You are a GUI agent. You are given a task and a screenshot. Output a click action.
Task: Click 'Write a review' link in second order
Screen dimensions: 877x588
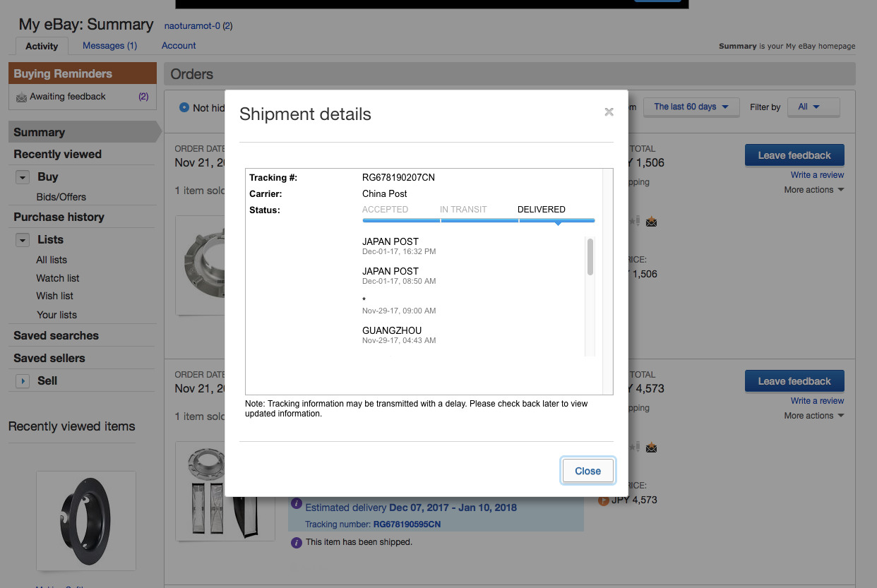[817, 401]
